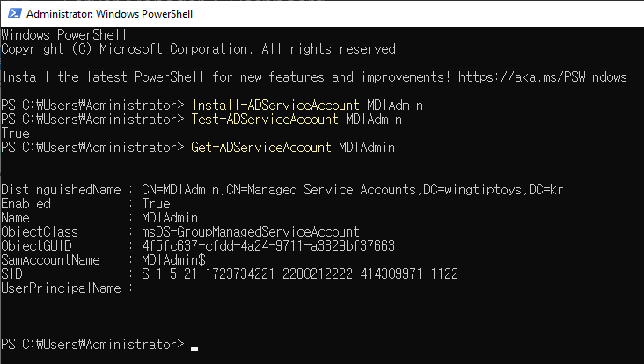Image resolution: width=644 pixels, height=364 pixels.
Task: Click the PowerShell icon in title bar
Action: click(14, 13)
